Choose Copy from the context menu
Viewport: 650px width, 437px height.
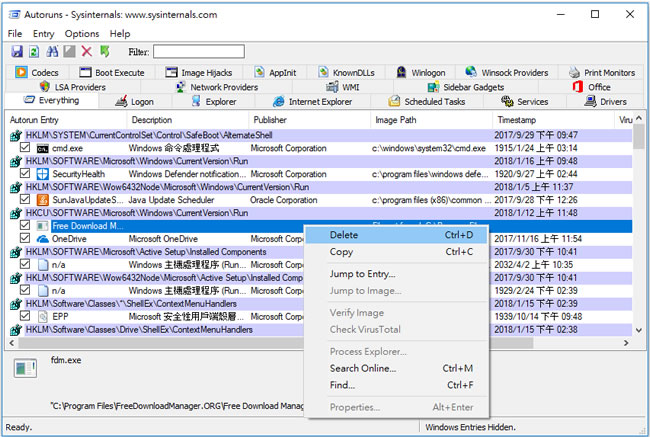click(x=397, y=252)
